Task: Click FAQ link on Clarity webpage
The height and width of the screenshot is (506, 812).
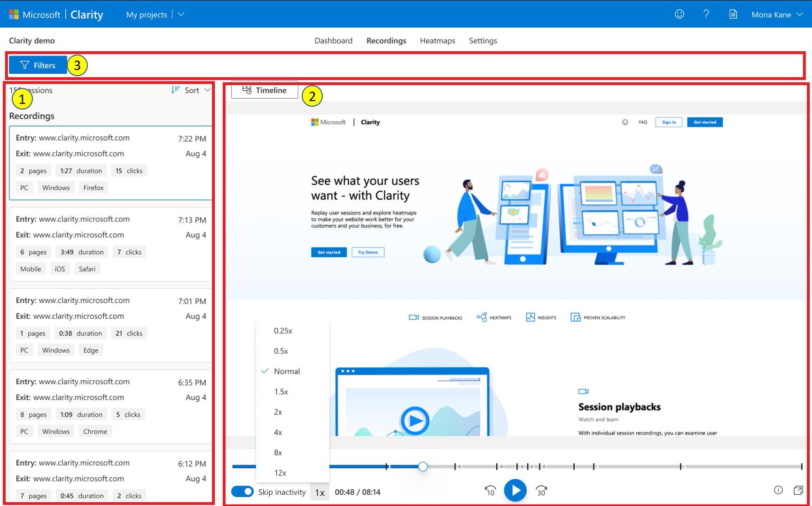Action: click(643, 122)
